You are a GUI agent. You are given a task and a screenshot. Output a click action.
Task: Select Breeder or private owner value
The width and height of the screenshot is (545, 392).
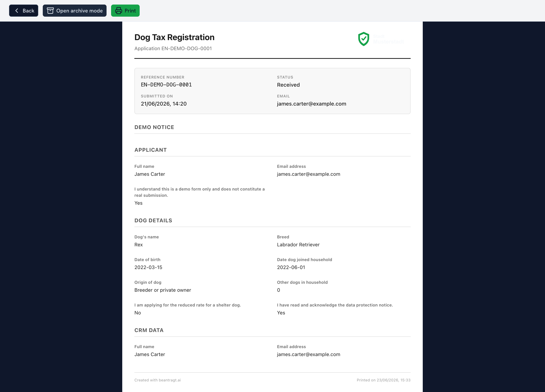click(163, 290)
